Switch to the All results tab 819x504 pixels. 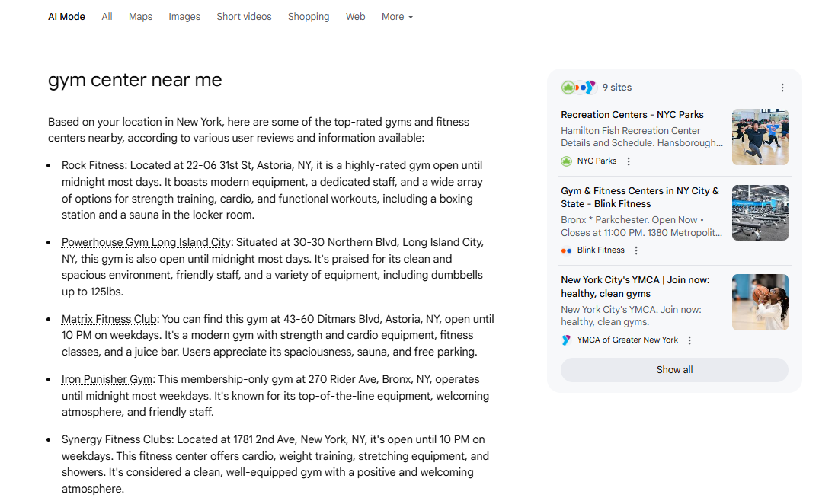(107, 17)
